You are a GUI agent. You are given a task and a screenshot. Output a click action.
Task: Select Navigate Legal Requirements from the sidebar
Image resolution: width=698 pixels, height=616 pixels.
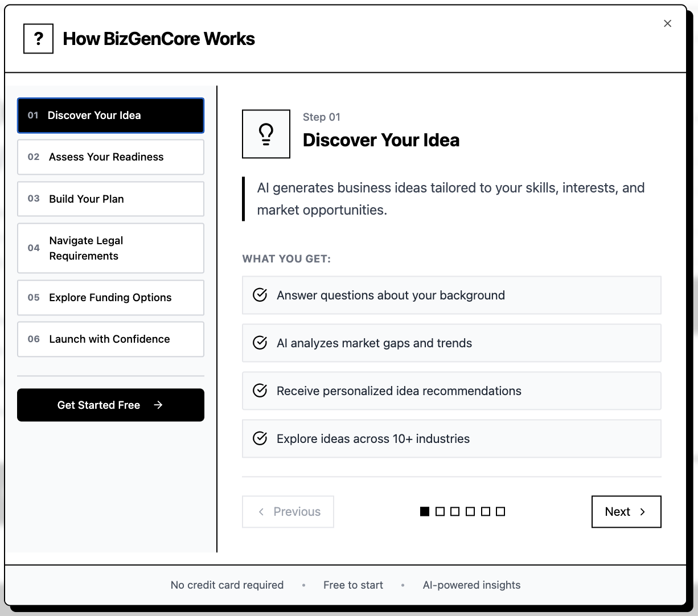[110, 248]
